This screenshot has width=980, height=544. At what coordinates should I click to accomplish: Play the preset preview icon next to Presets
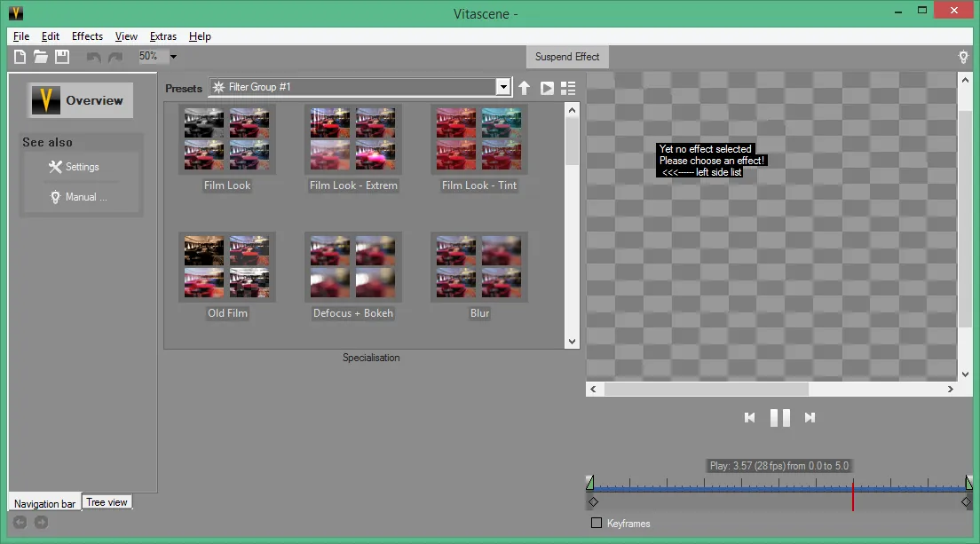[547, 88]
